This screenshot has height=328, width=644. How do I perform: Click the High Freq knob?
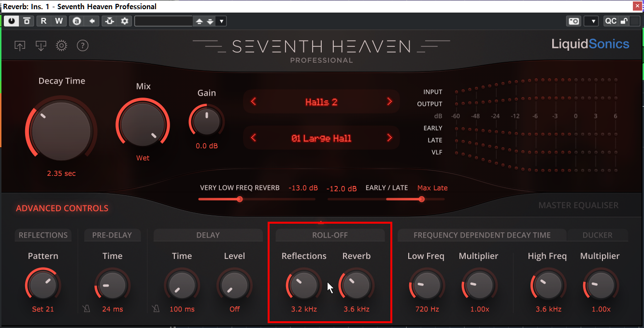[x=547, y=285]
